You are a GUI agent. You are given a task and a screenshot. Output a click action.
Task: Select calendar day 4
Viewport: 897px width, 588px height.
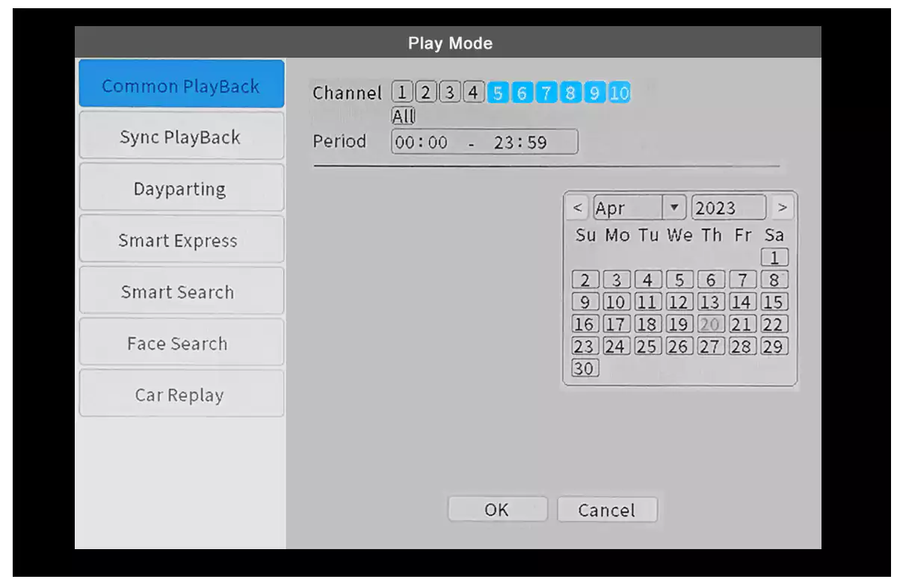point(648,280)
